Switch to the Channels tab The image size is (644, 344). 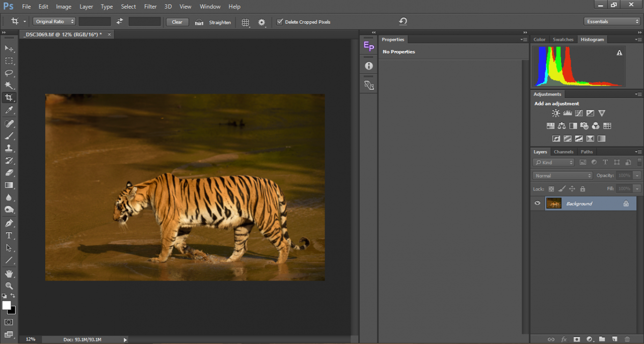click(x=563, y=152)
